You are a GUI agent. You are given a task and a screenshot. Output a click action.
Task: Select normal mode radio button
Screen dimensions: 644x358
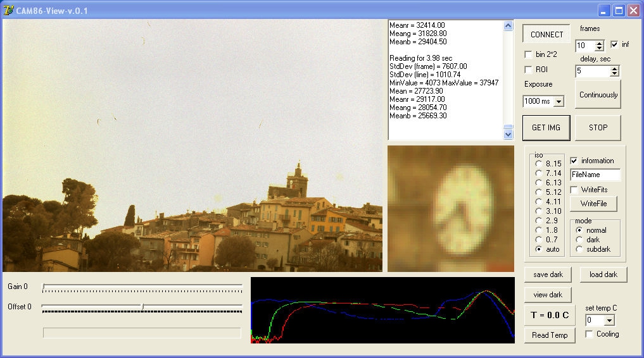(x=579, y=230)
